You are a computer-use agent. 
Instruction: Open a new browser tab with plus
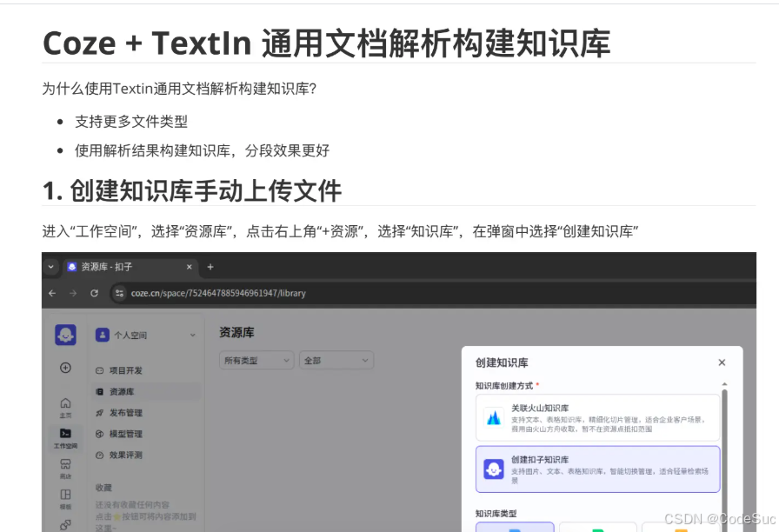(210, 267)
